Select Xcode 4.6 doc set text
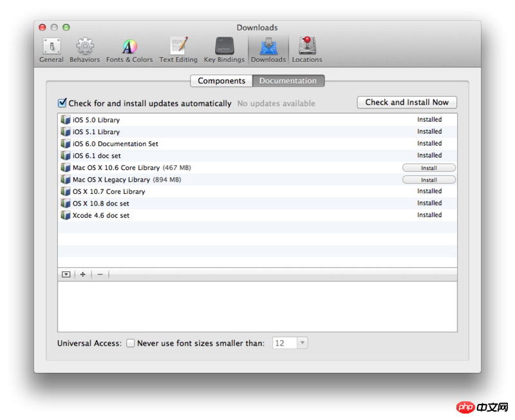The image size is (515, 420). pyautogui.click(x=101, y=215)
